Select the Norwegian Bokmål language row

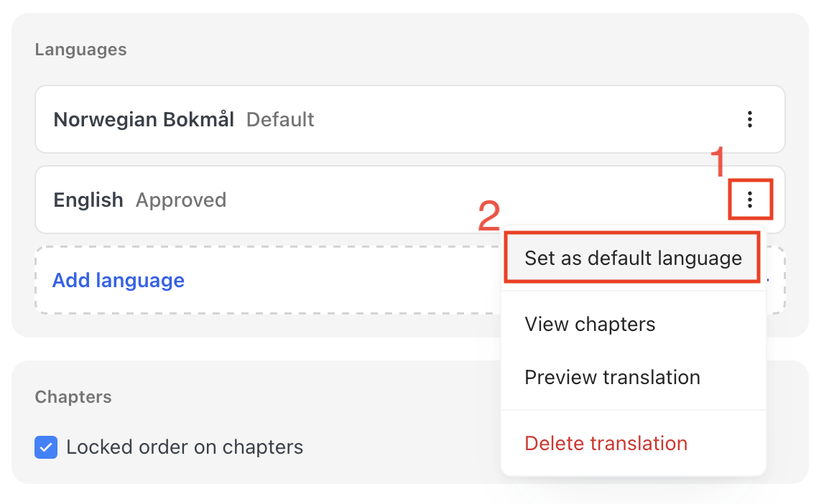pyautogui.click(x=409, y=119)
